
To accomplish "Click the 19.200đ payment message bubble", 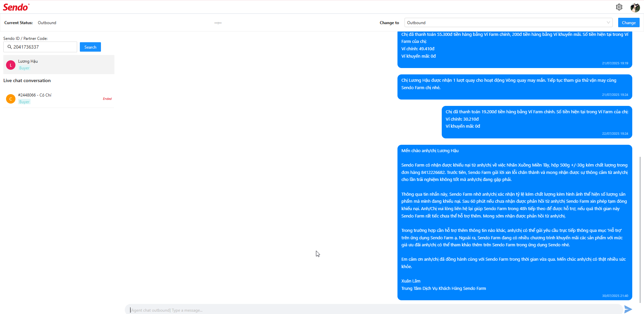I will click(537, 122).
